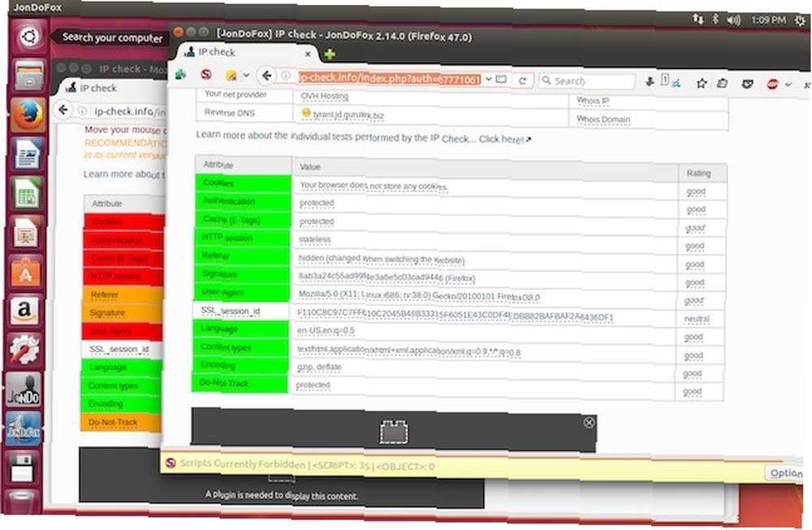The image size is (812, 530).
Task: Open the sound volume indicator
Action: [x=733, y=19]
